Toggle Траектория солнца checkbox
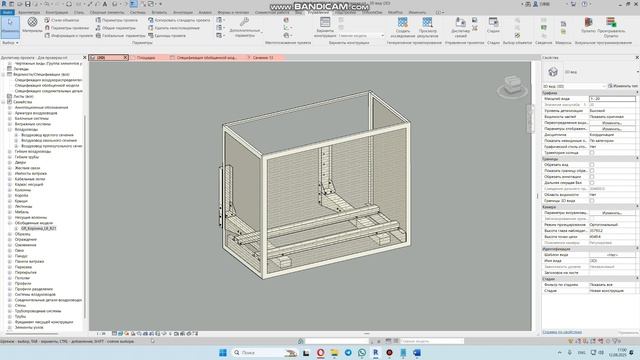Viewport: 640px width, 360px height. click(592, 153)
